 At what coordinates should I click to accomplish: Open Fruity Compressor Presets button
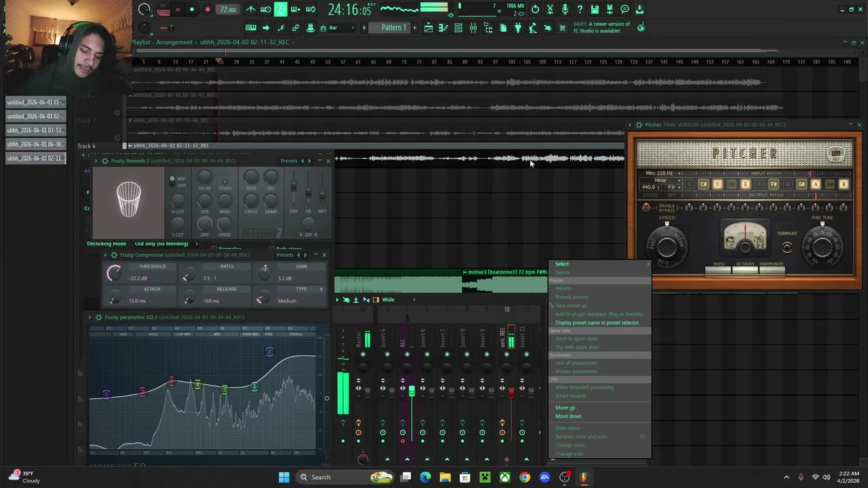tap(285, 255)
